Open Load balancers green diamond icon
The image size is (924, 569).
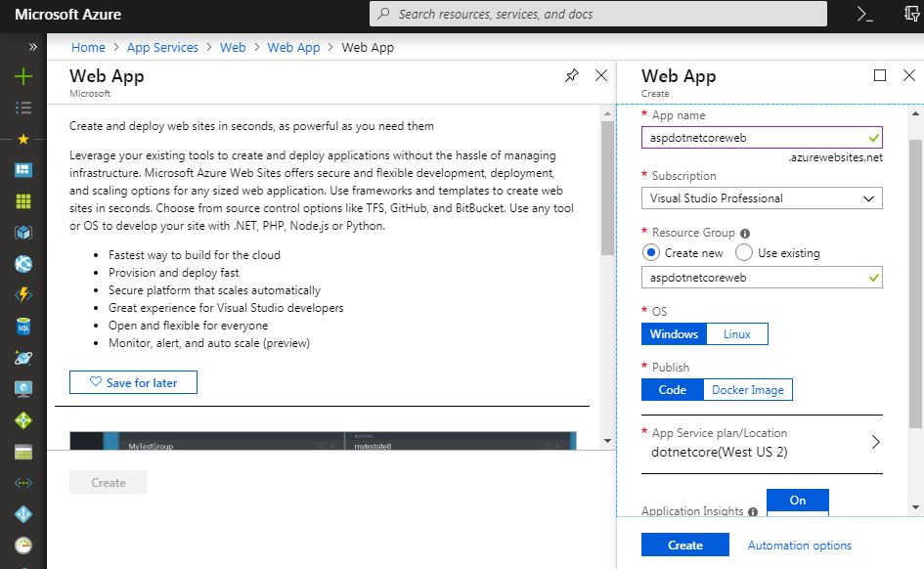coord(23,420)
